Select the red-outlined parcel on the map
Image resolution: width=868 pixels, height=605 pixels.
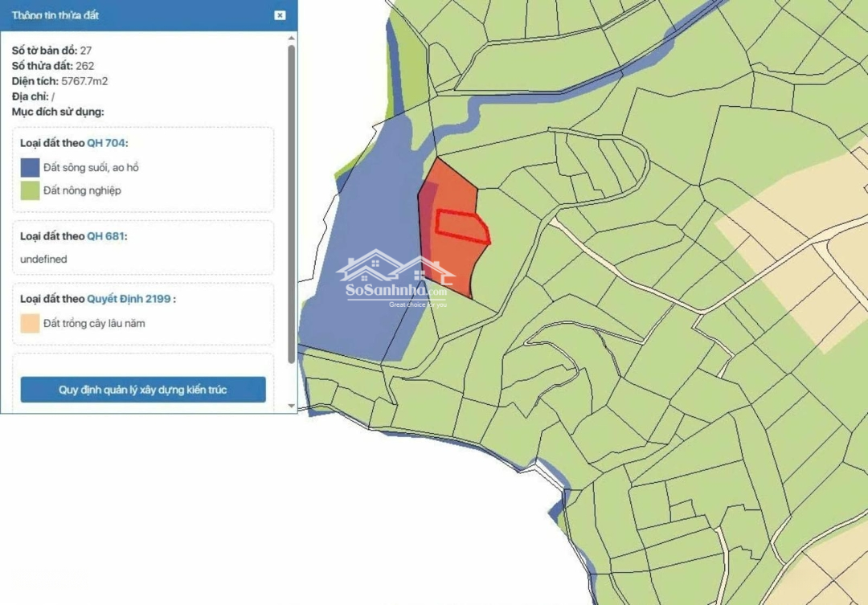(x=463, y=226)
